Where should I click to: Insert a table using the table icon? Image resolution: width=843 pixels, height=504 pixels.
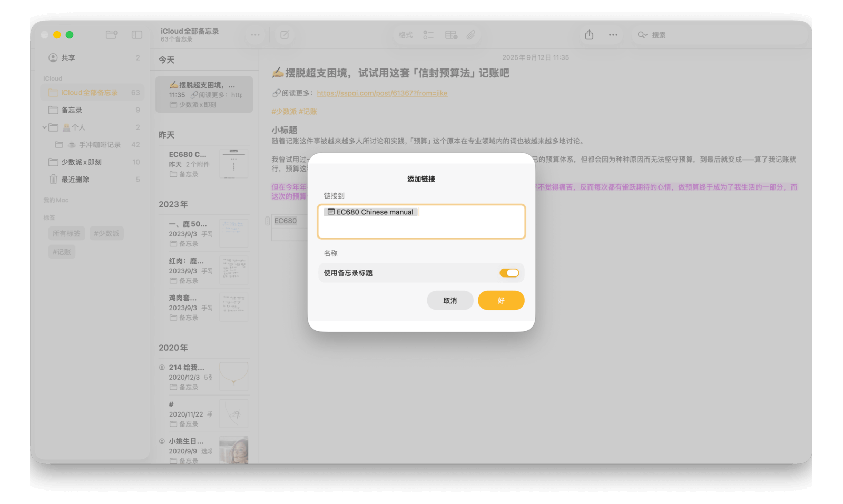tap(451, 35)
